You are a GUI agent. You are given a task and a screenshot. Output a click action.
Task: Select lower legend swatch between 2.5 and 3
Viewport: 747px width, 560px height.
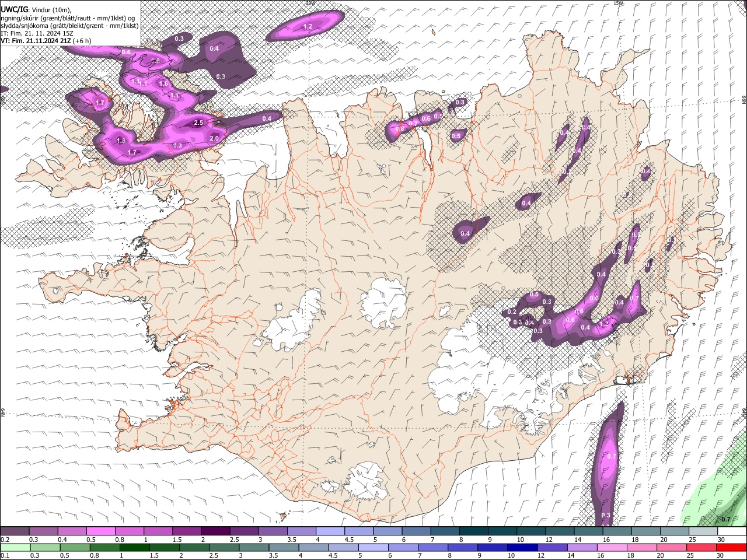coord(224,547)
